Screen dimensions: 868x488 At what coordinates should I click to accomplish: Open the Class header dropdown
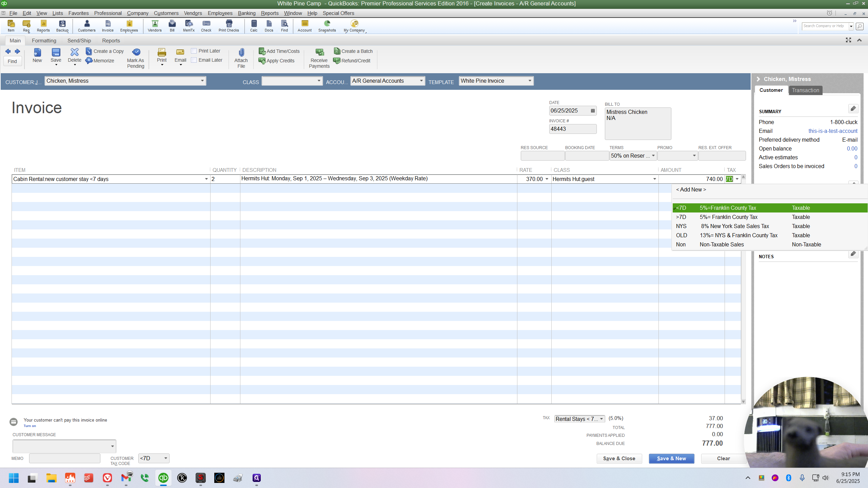[x=319, y=81]
